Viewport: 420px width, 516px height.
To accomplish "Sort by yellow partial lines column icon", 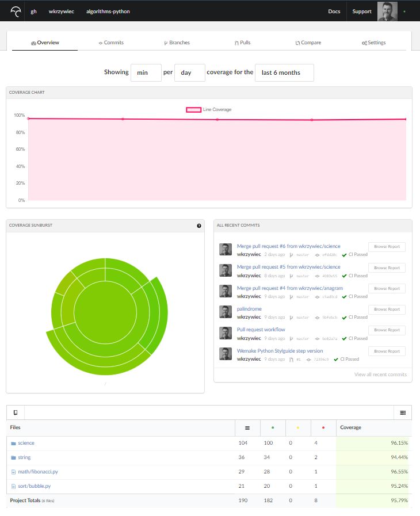I will tap(298, 428).
